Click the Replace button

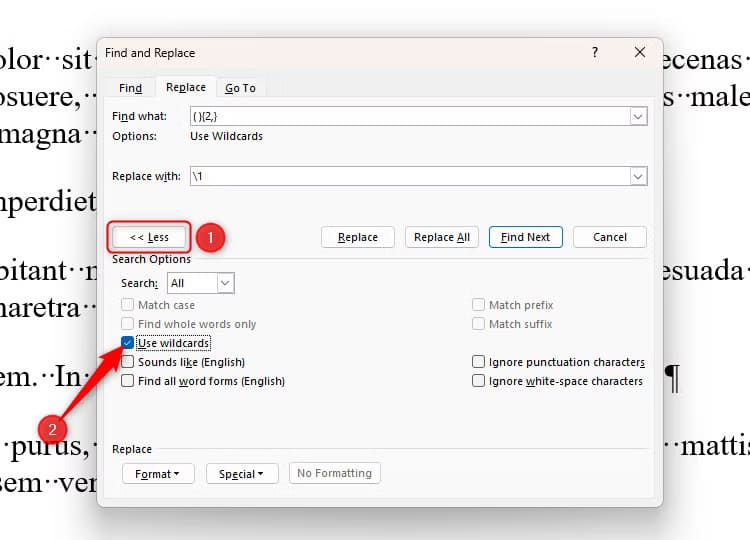358,237
